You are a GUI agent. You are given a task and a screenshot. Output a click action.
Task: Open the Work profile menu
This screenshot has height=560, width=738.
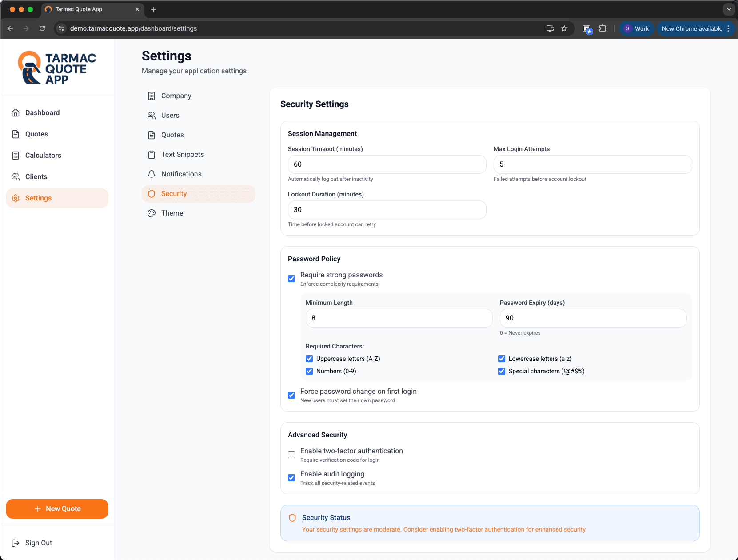click(x=637, y=28)
